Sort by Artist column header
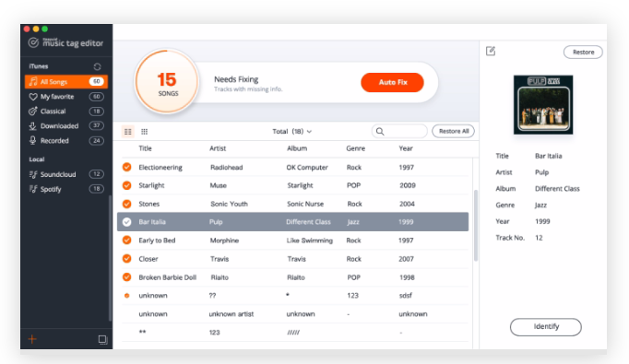Image resolution: width=629 pixels, height=364 pixels. [218, 148]
